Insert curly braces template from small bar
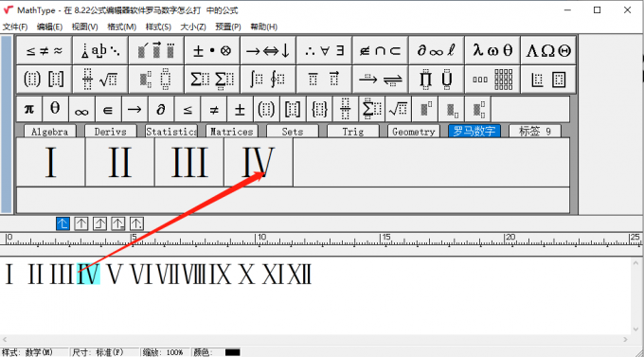The height and width of the screenshot is (357, 644). (x=319, y=109)
